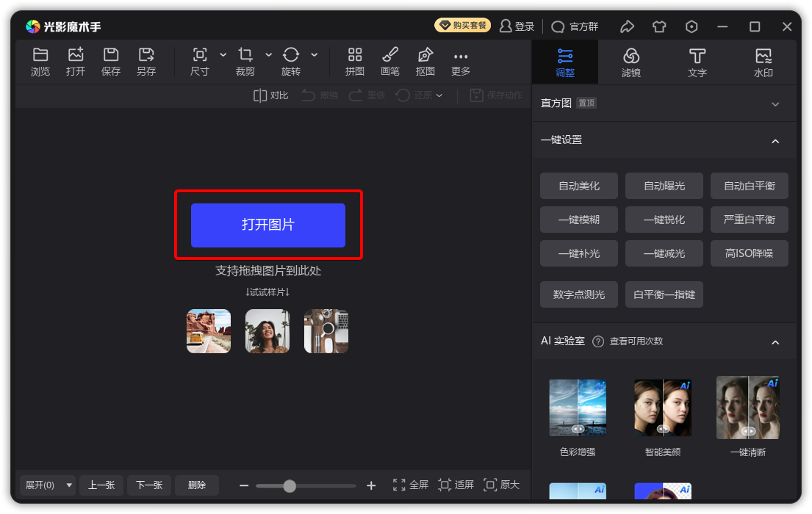
Task: Select the portrait woman sample thumbnail
Action: coord(267,331)
